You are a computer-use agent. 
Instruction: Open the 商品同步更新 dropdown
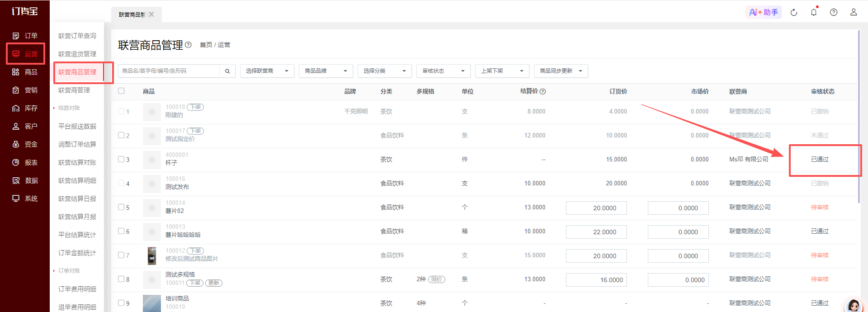coord(561,71)
